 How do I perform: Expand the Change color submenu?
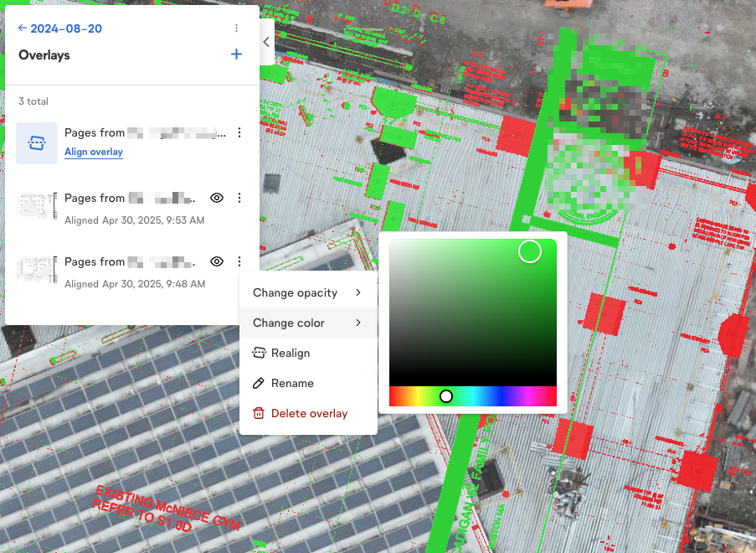tap(307, 323)
